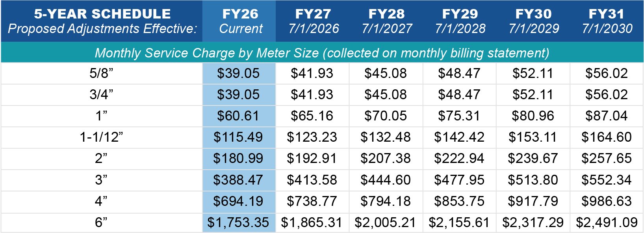Click the $87.04 cell for 1" meter
This screenshot has width=644, height=233.
606,116
